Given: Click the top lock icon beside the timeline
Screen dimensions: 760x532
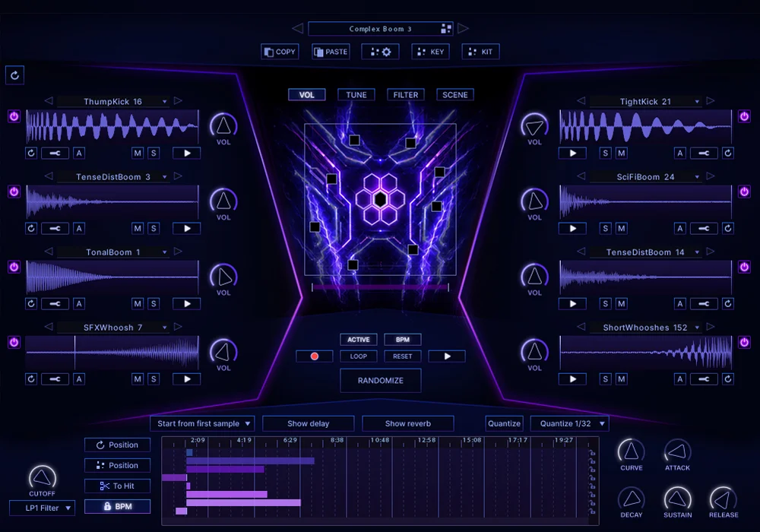Looking at the screenshot, I should point(592,454).
